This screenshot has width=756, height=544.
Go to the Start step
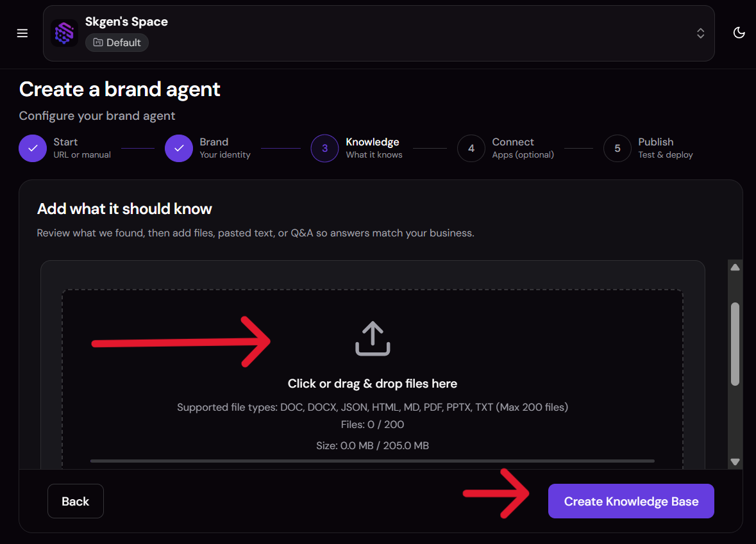(65, 148)
